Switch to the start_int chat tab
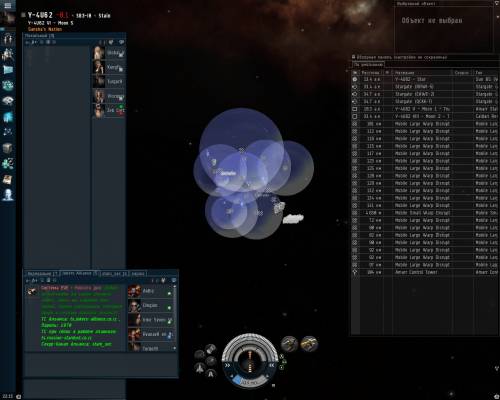Screen dimensions: 500x400 point(115,274)
